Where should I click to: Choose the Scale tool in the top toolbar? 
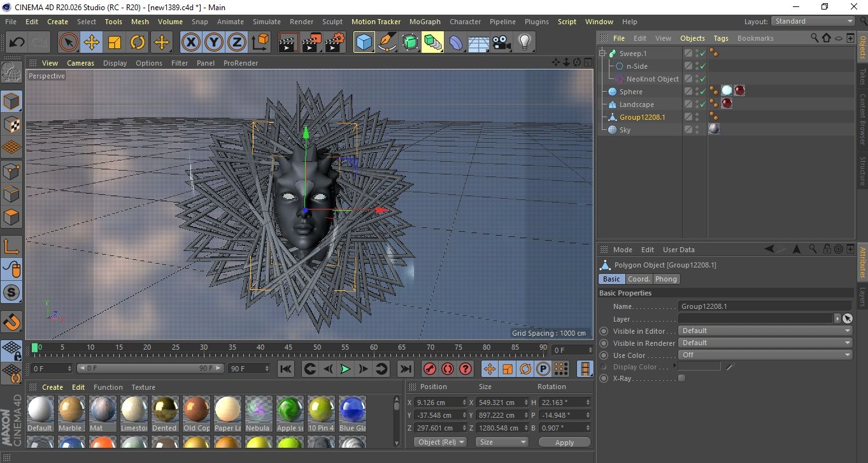(115, 43)
